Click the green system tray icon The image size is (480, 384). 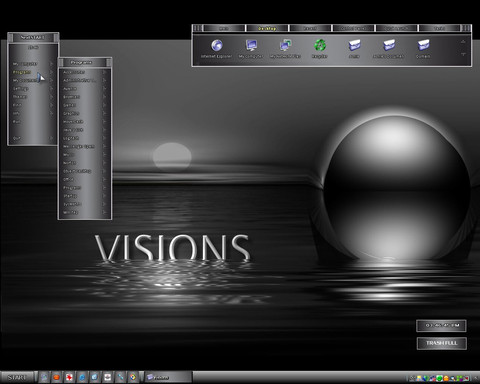[x=439, y=378]
